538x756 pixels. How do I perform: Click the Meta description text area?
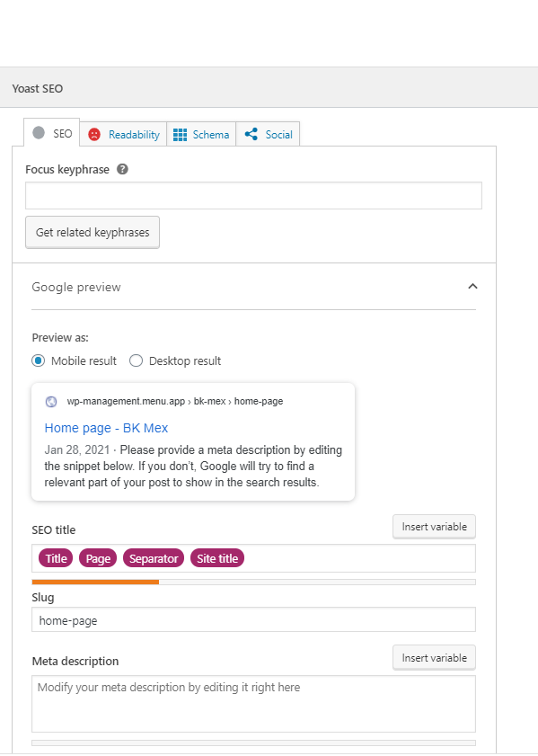pyautogui.click(x=253, y=704)
